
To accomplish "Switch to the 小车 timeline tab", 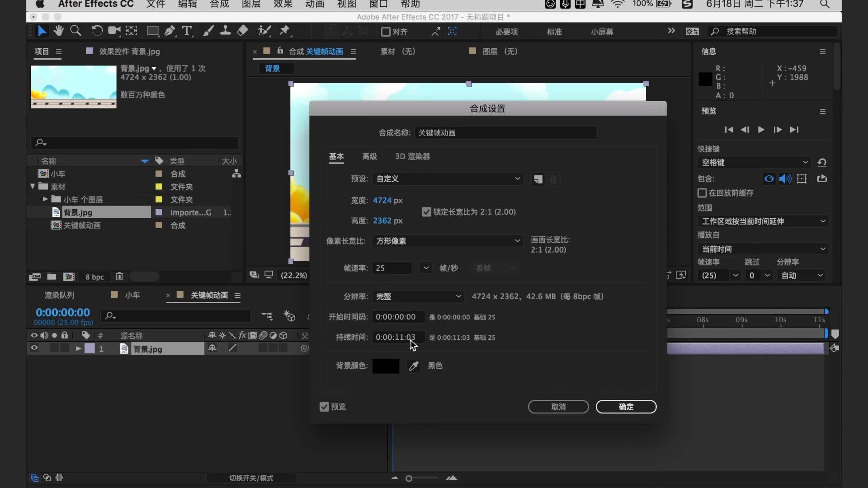I will pos(132,295).
